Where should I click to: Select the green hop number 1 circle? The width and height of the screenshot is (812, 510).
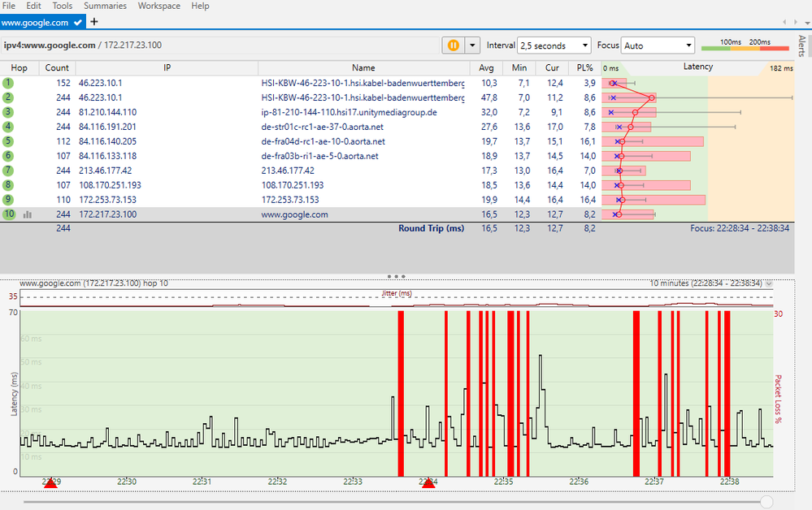[7, 83]
